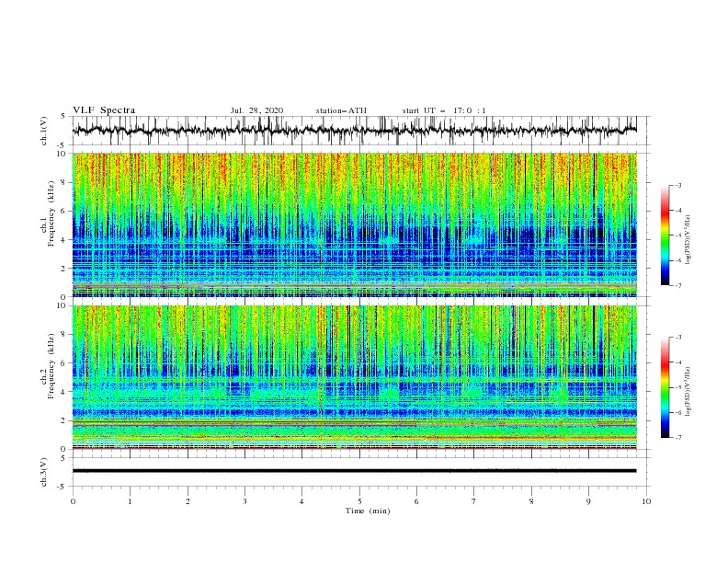Click the "4" kHz tick on ch.1 frequency axis

click(64, 240)
